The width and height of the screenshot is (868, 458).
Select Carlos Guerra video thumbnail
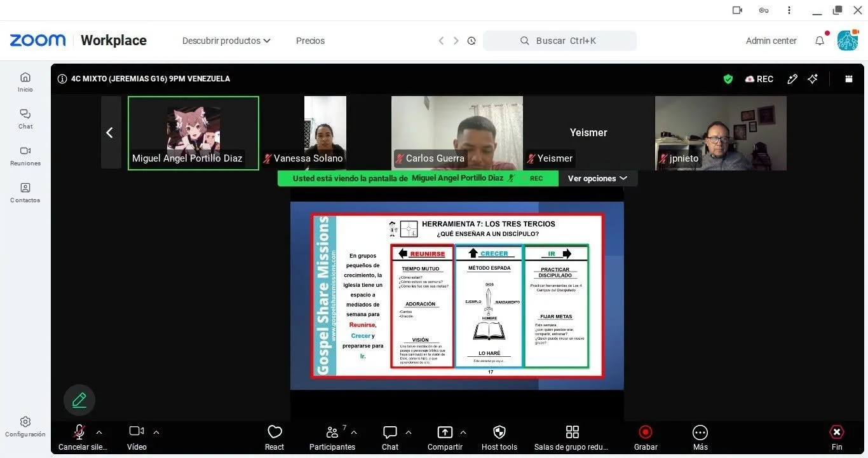457,133
